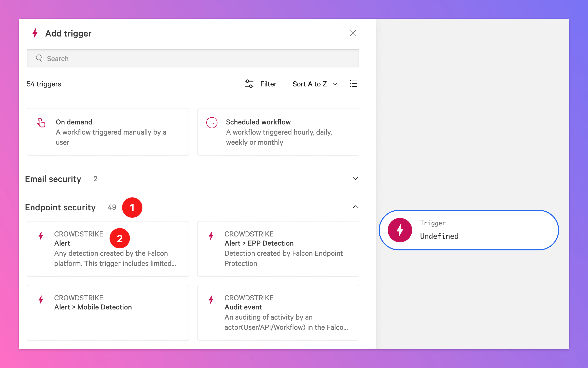
Task: Select the On demand trigger card
Action: click(108, 132)
